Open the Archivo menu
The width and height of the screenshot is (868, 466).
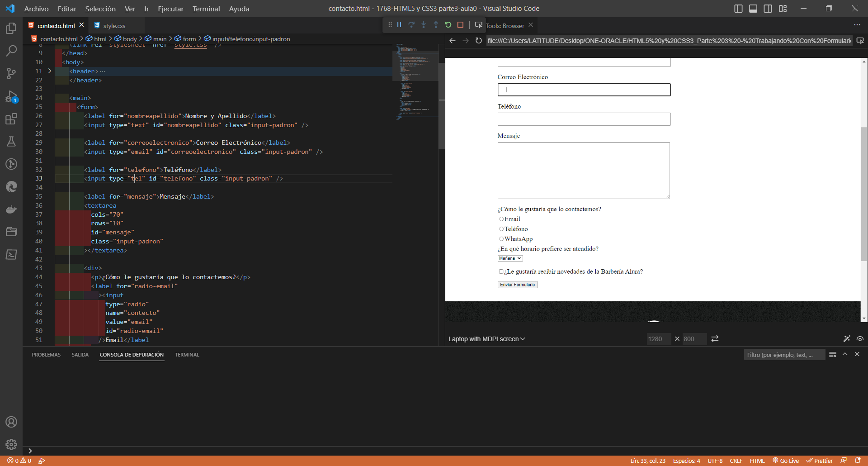(36, 9)
